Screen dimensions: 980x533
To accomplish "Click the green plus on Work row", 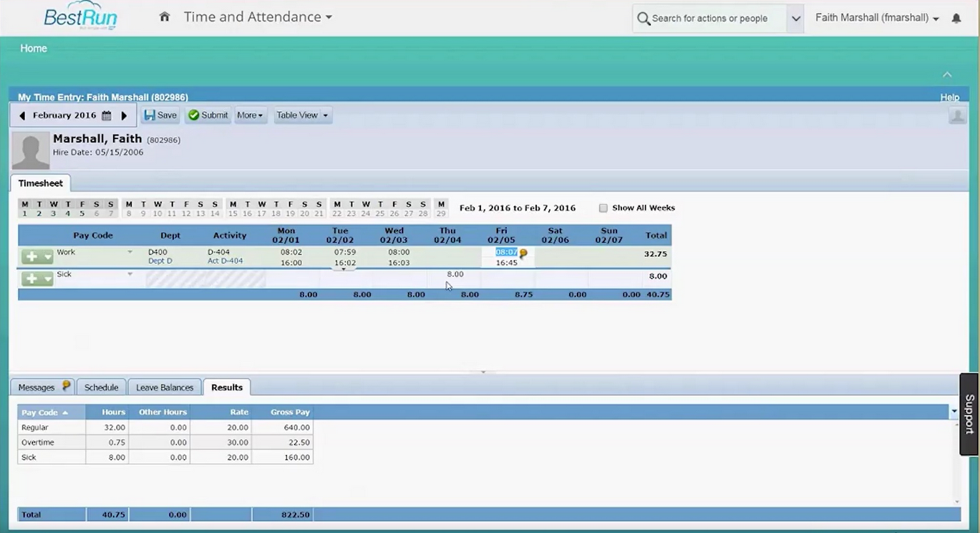I will [x=31, y=257].
